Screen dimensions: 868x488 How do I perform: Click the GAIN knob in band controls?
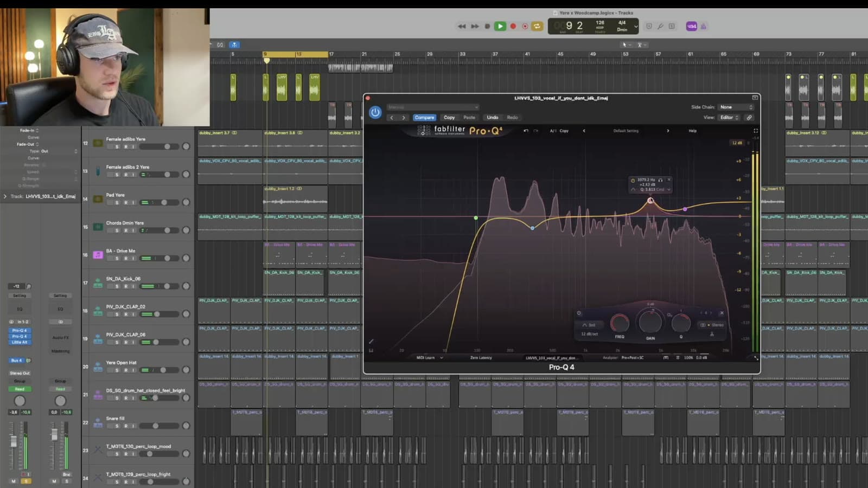(650, 322)
